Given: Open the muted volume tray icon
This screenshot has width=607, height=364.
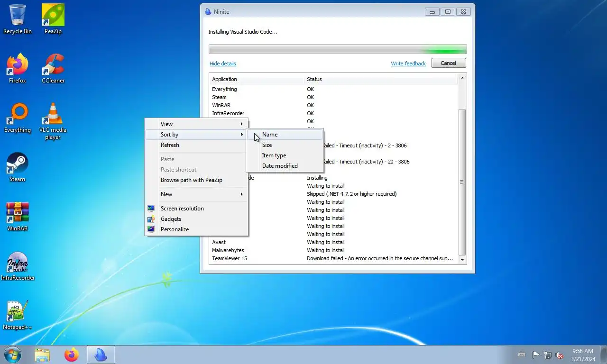Looking at the screenshot, I should click(560, 355).
